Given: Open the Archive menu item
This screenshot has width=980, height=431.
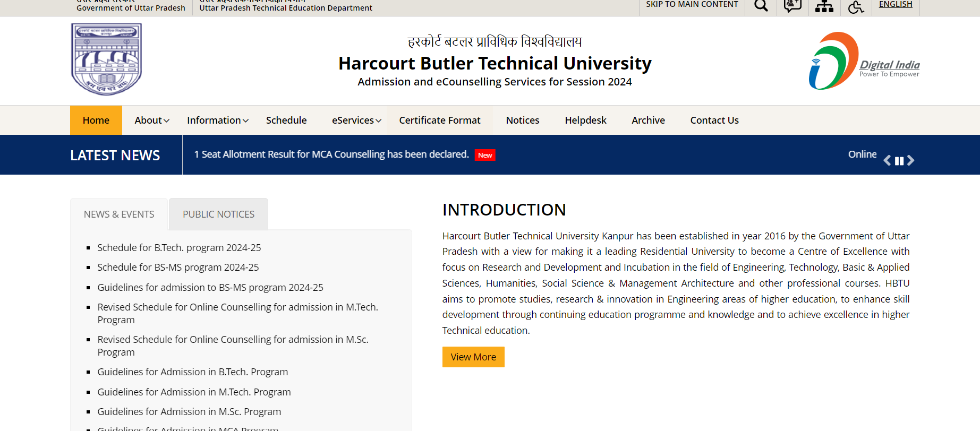Looking at the screenshot, I should (x=648, y=120).
